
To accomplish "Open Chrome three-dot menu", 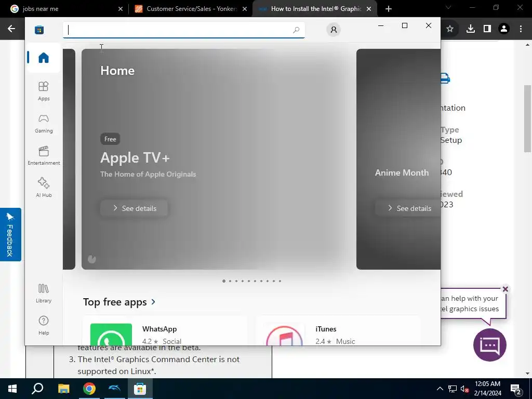I will (x=521, y=29).
